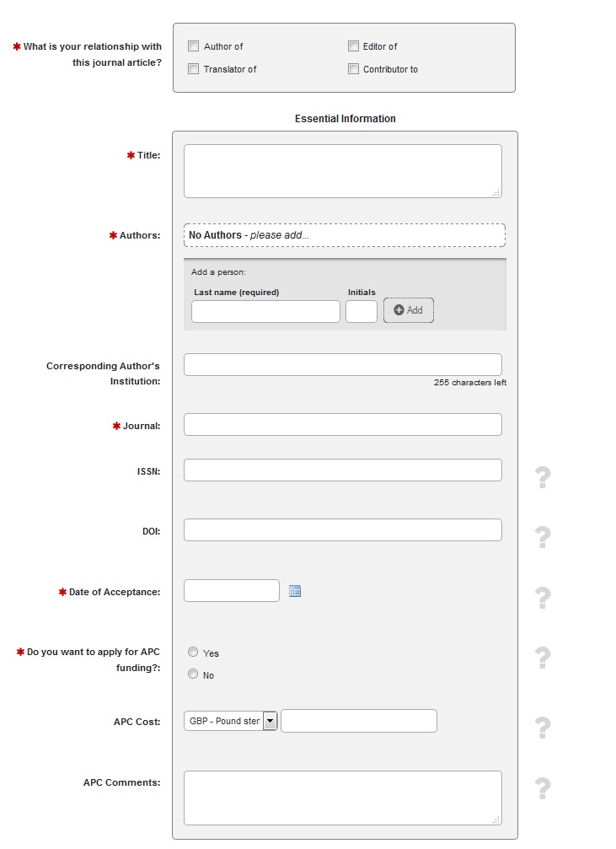Click the Journal text field
This screenshot has width=616, height=849.
click(342, 425)
